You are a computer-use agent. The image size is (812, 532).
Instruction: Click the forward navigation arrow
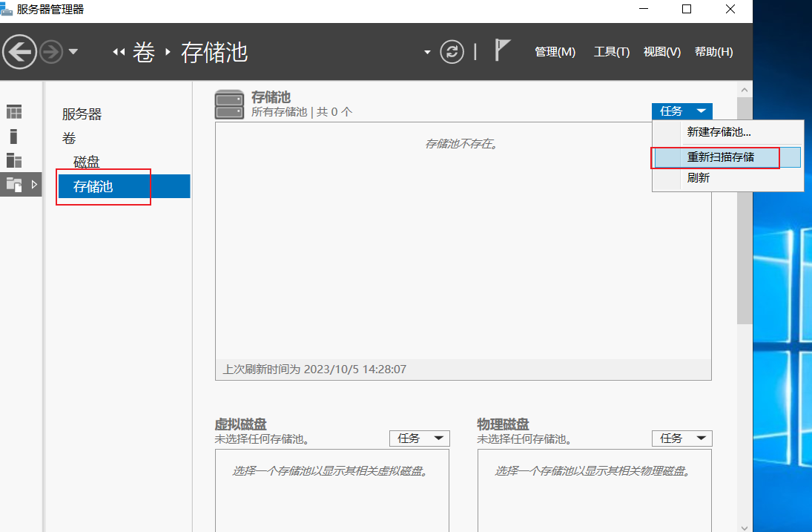[51, 52]
